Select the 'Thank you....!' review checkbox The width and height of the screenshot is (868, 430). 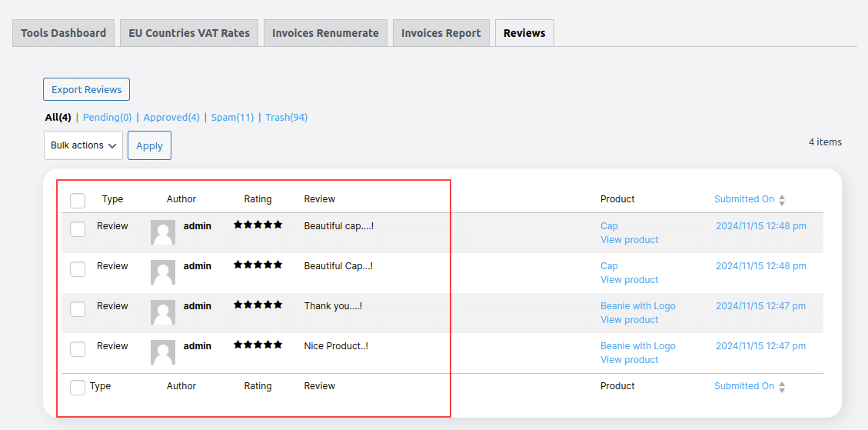pyautogui.click(x=78, y=308)
